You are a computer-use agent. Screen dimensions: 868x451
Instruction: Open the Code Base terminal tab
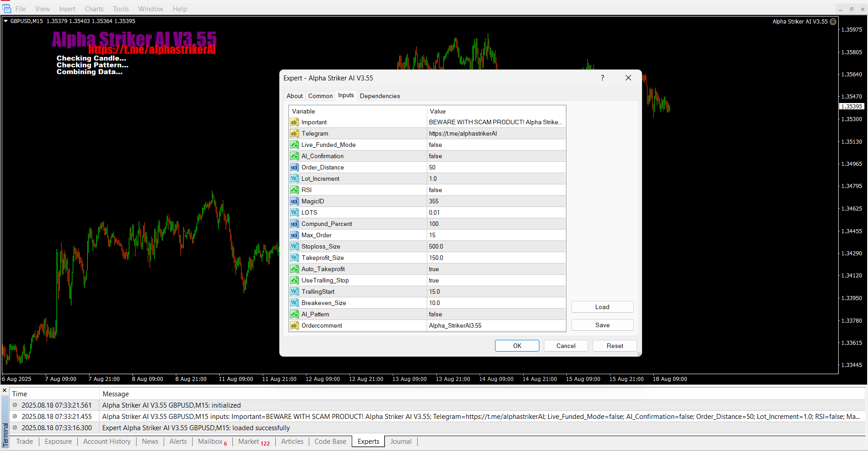click(330, 442)
